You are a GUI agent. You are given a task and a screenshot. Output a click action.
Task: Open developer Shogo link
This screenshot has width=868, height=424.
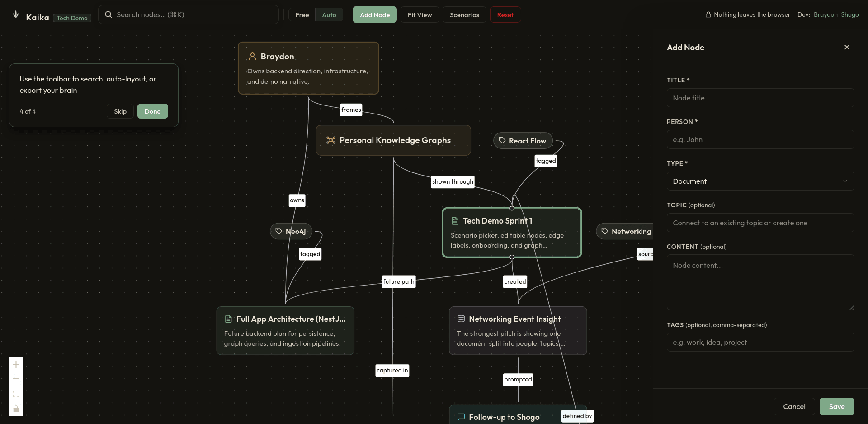[x=850, y=14]
